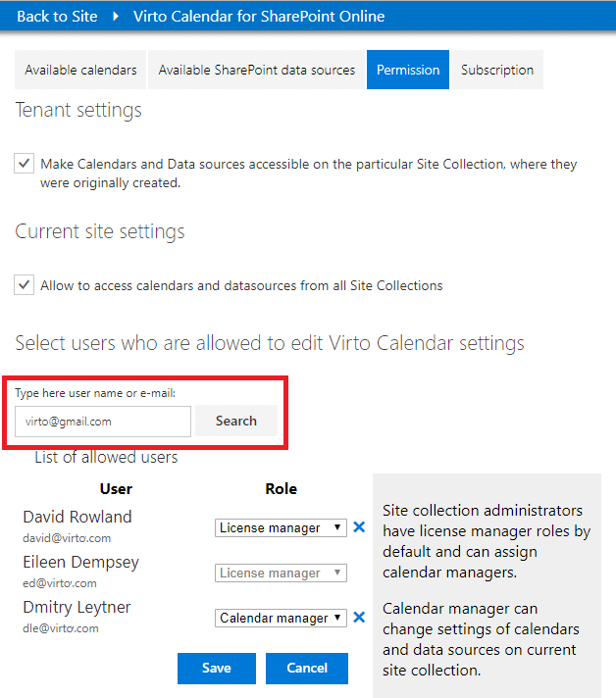The image size is (616, 698).
Task: Go to the Subscription tab
Action: [497, 70]
